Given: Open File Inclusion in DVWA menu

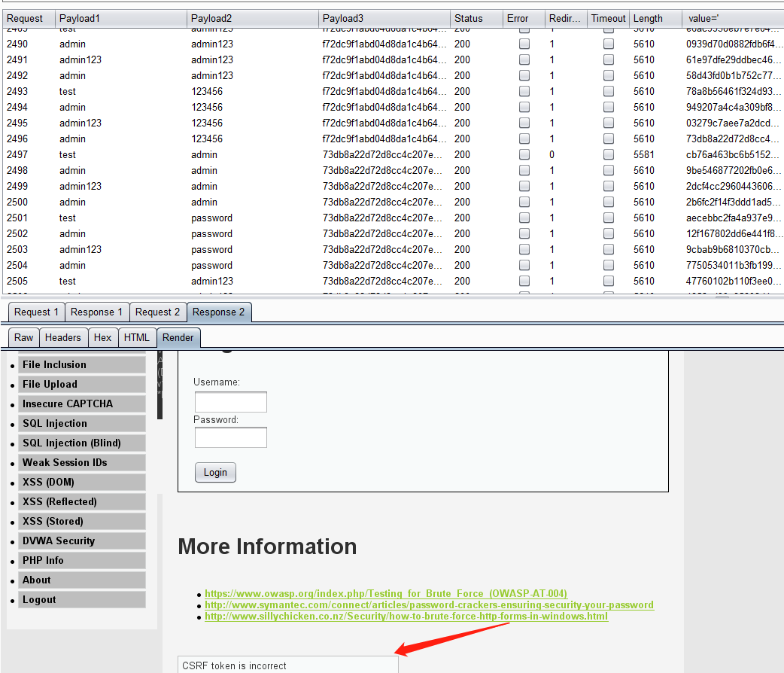Looking at the screenshot, I should 82,365.
